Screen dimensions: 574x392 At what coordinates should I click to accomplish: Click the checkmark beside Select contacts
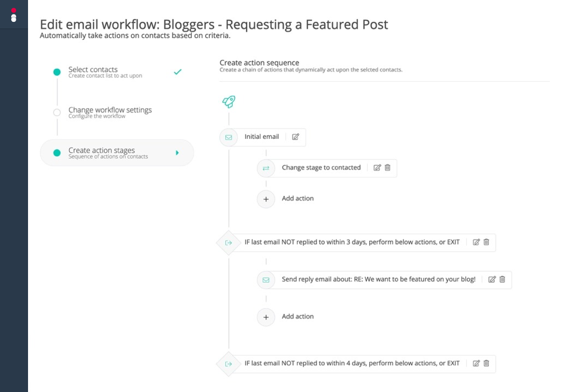178,72
